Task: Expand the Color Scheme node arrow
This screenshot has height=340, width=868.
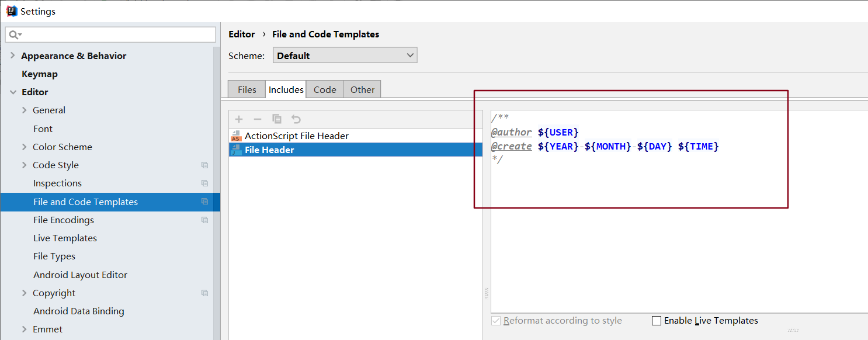Action: 24,147
